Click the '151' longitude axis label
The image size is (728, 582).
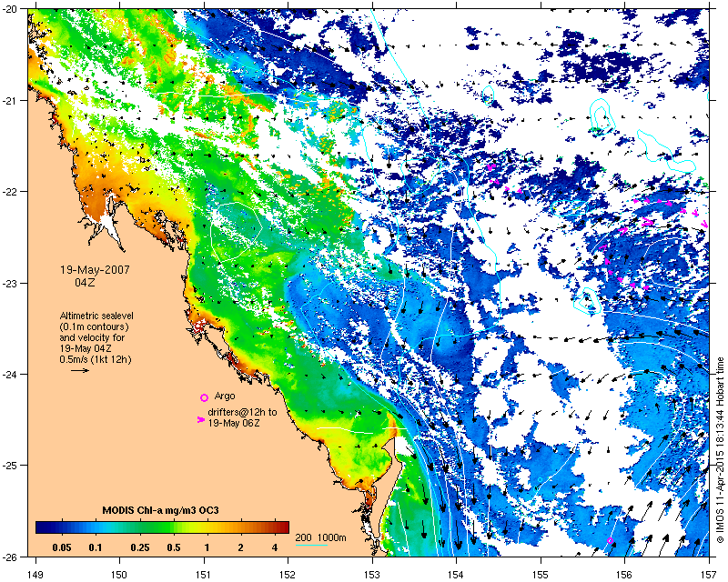click(204, 574)
